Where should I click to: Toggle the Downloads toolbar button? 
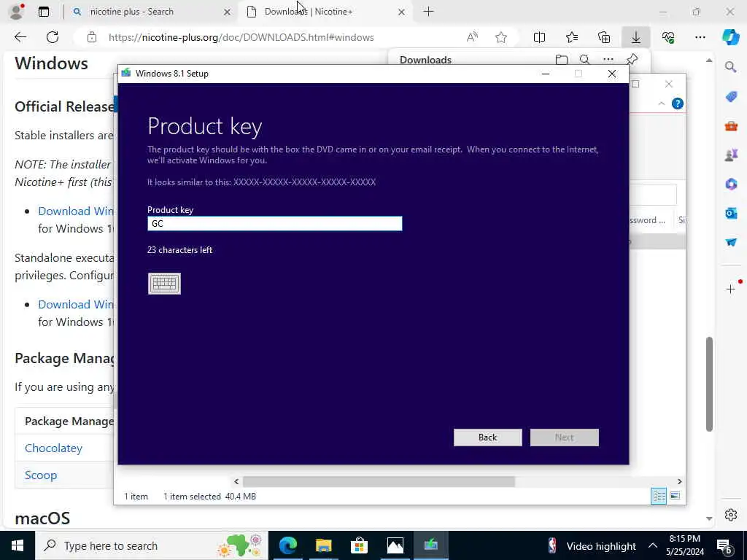[x=636, y=37]
